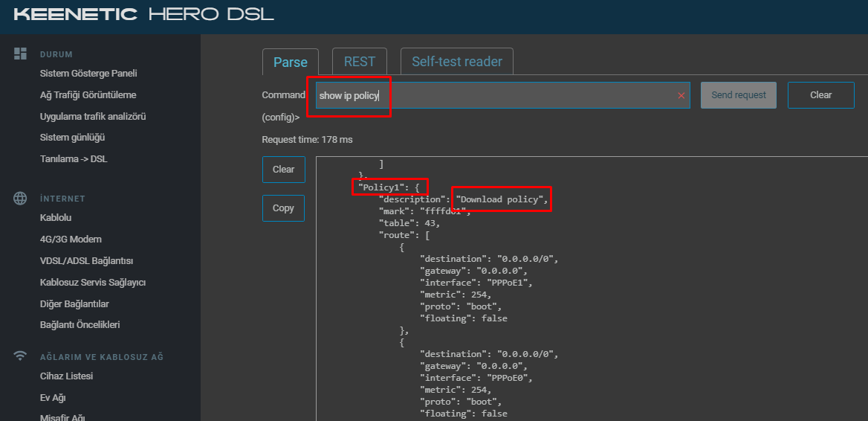Open Kablosuz Servis Sağlayıcı
Image resolution: width=868 pixels, height=421 pixels.
[92, 283]
